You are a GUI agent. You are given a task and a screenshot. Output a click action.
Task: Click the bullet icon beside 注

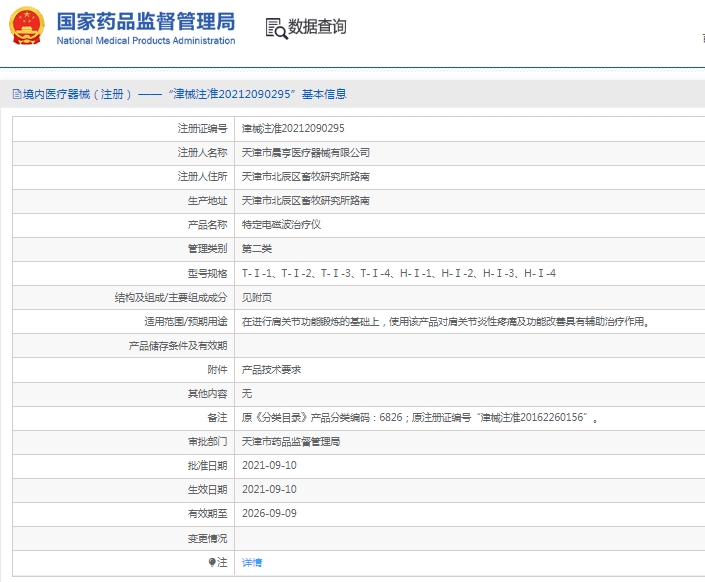click(x=212, y=562)
